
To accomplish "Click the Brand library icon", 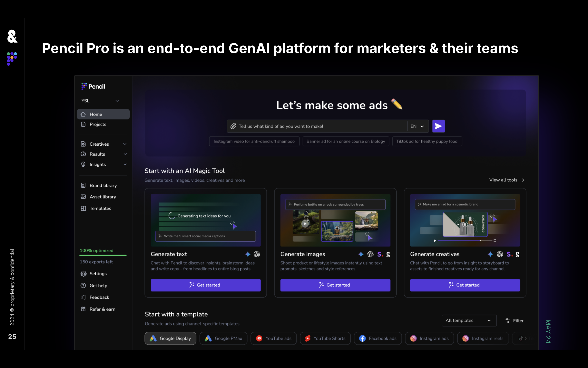I will [x=83, y=185].
